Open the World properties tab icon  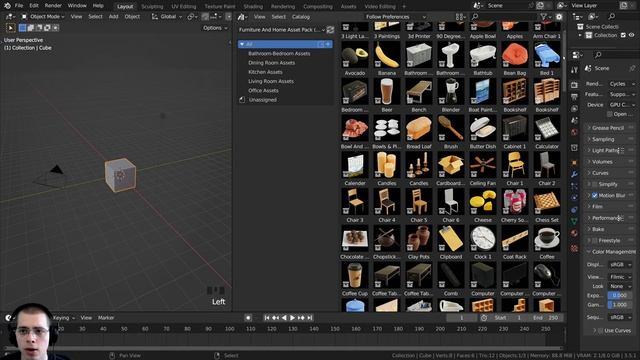(x=574, y=132)
